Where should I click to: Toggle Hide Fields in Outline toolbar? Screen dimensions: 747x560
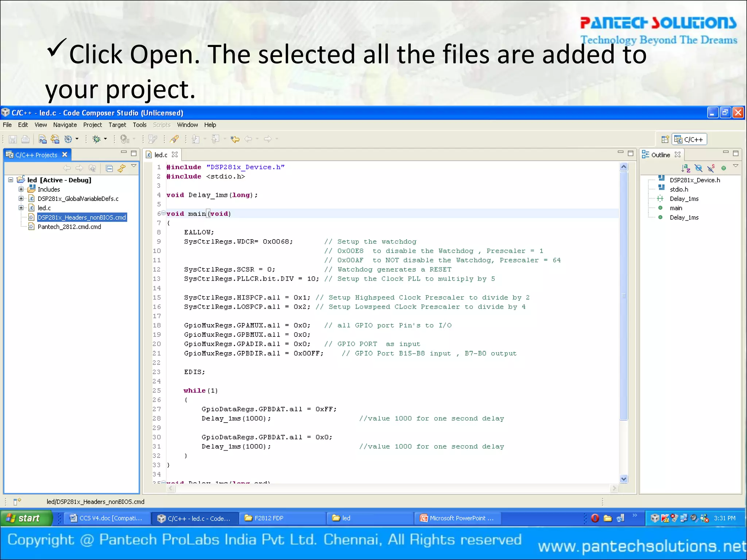(x=698, y=168)
